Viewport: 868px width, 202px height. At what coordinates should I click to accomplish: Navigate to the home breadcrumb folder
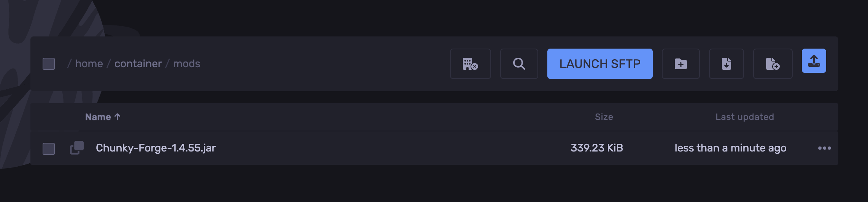tap(89, 64)
